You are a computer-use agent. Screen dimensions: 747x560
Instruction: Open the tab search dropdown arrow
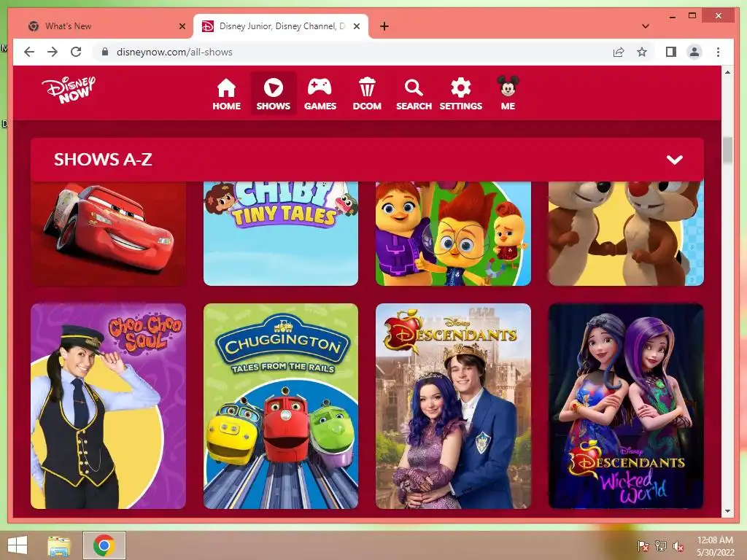tap(646, 26)
